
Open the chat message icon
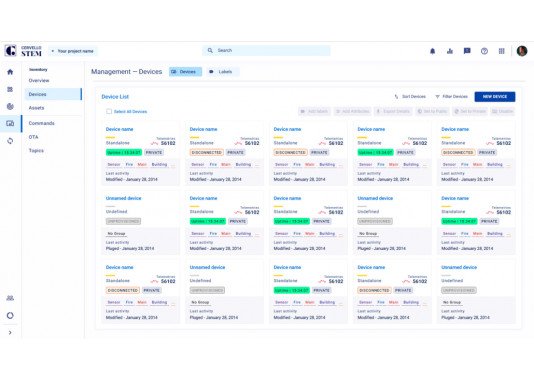[467, 51]
